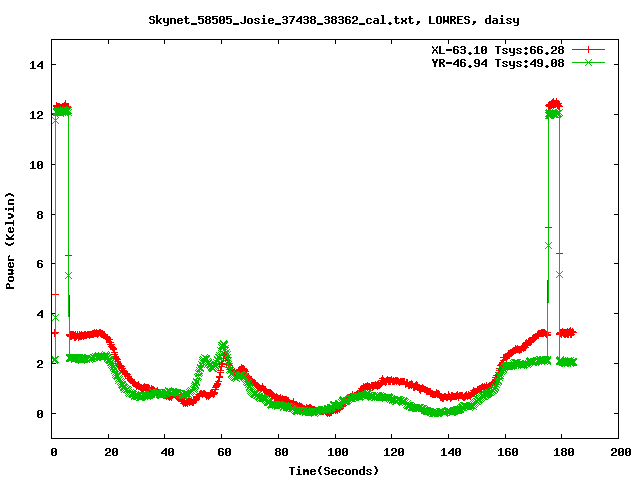
Task: Click the YR-46.94 Tsys:49.08 legend label
Action: [x=498, y=63]
